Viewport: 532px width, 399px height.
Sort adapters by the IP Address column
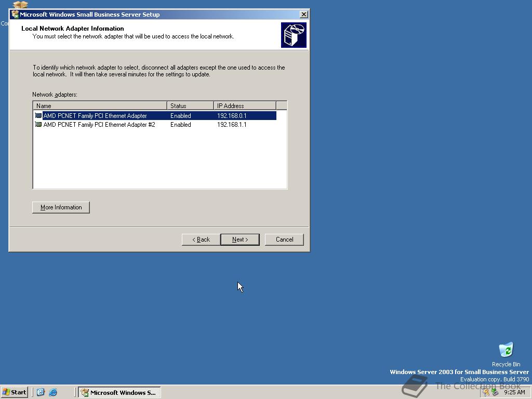coord(245,105)
